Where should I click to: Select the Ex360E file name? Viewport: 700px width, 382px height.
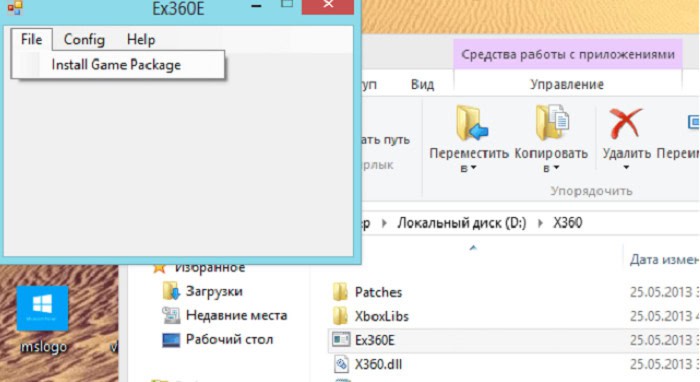coord(375,340)
